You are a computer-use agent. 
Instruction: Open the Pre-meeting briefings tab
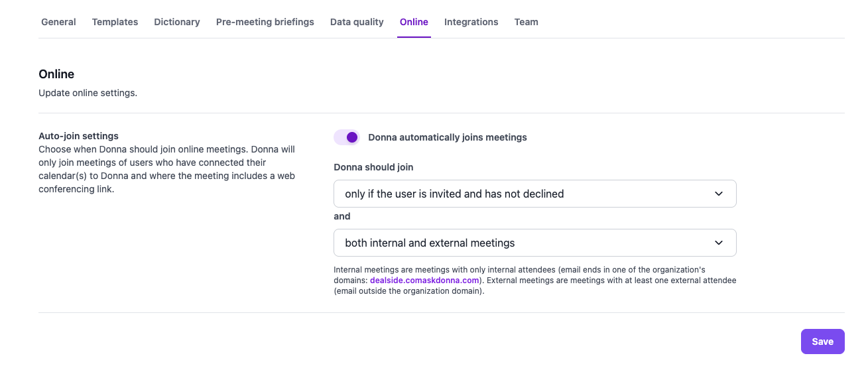click(x=265, y=22)
